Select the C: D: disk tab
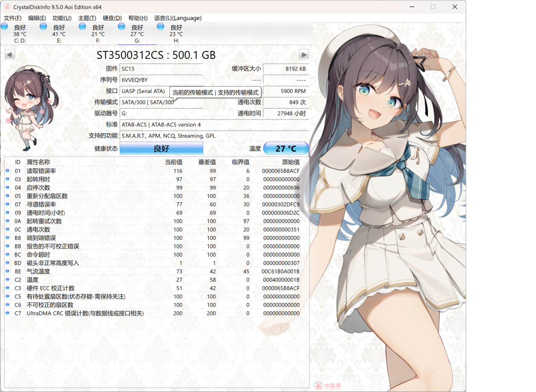Image resolution: width=536 pixels, height=392 pixels. (20, 34)
